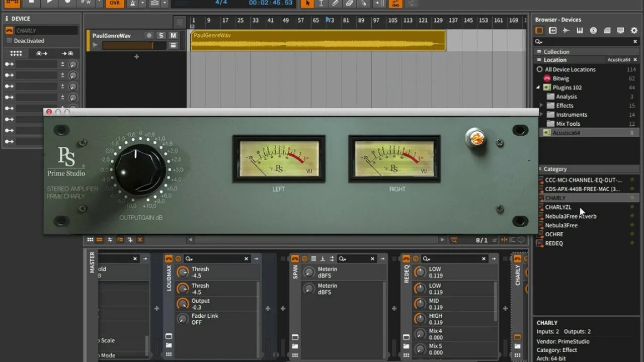Toggle the OVR overdub button

click(x=115, y=3)
